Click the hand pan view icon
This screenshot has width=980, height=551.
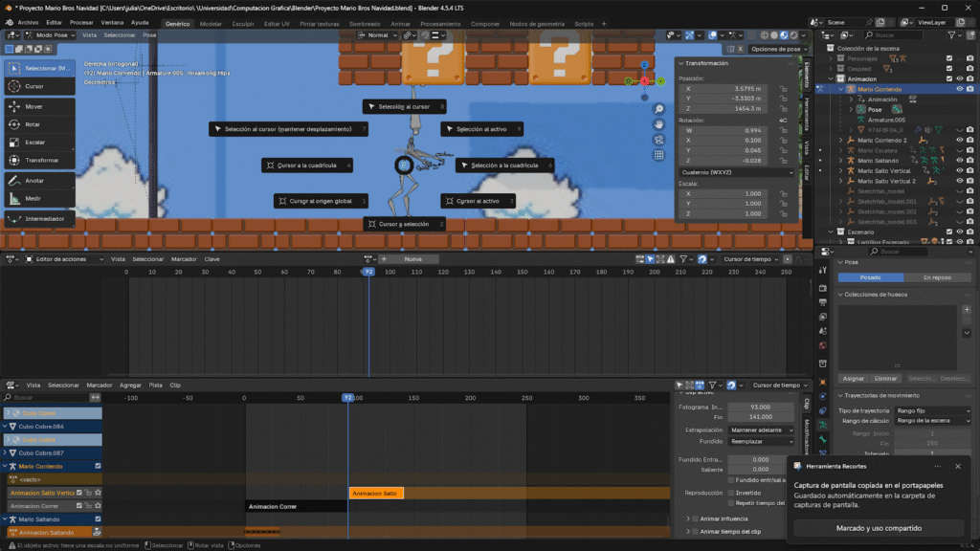pos(659,123)
